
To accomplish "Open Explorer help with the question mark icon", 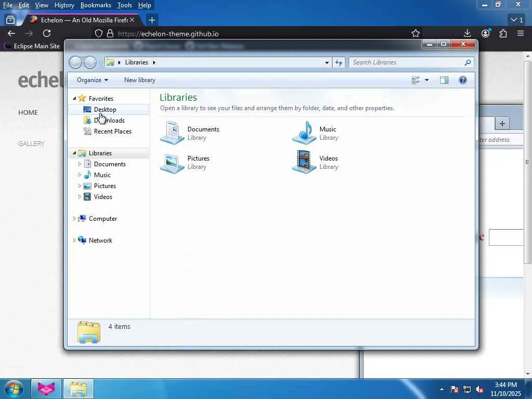I will 463,80.
